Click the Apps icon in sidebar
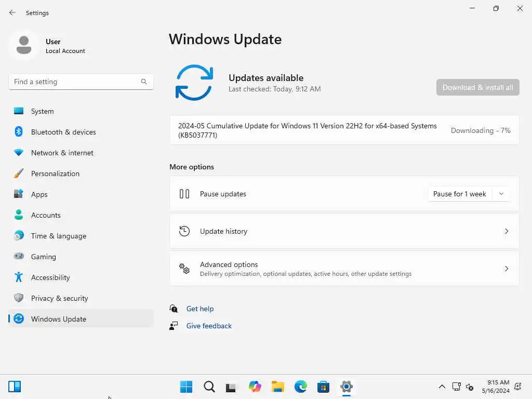The height and width of the screenshot is (399, 532). click(x=19, y=194)
